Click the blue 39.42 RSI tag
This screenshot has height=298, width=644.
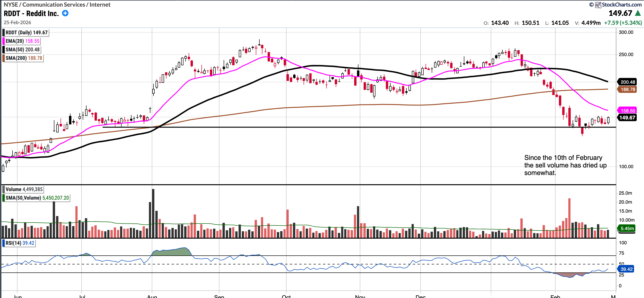point(626,269)
